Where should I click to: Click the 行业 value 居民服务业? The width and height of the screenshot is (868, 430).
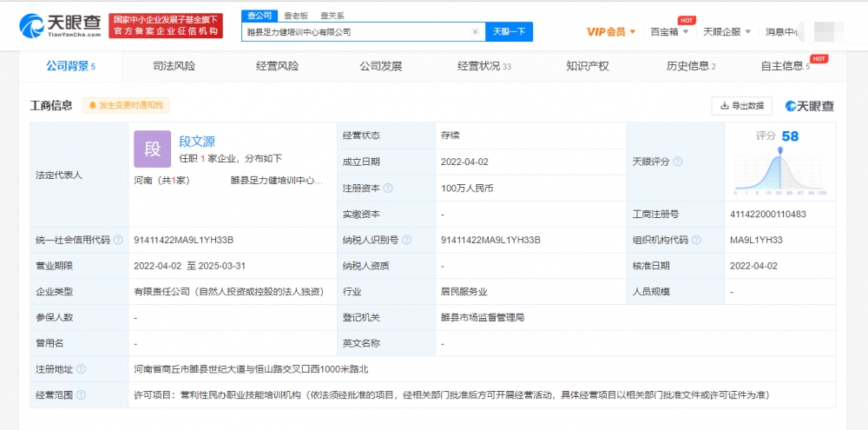[464, 292]
